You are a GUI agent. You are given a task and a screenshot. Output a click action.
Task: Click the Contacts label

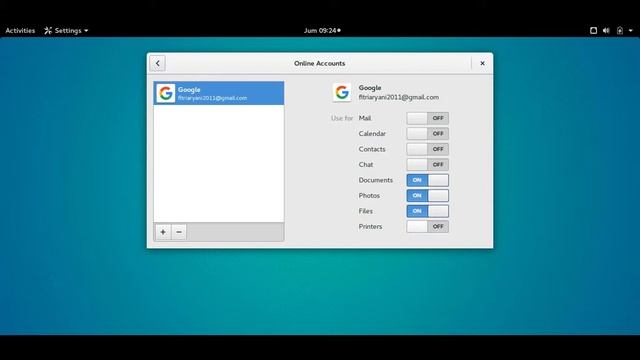372,149
